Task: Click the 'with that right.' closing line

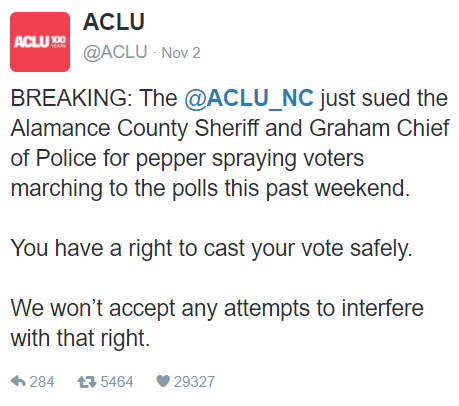Action: pos(80,338)
